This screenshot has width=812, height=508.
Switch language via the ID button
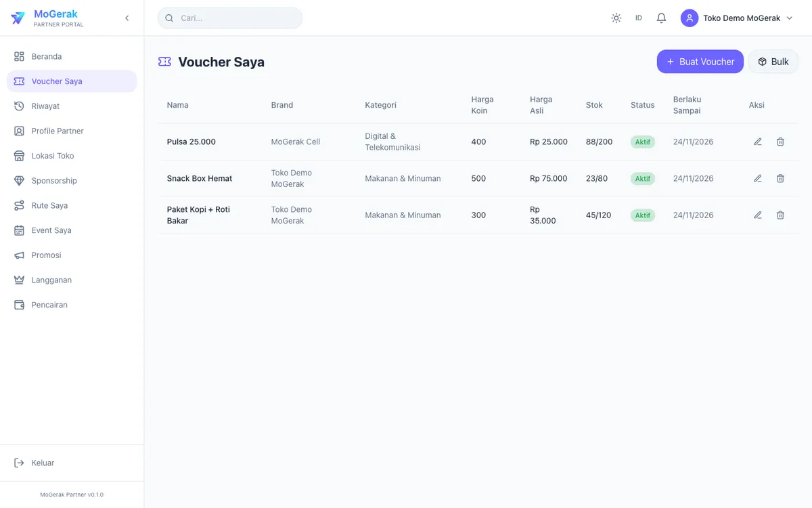pos(639,18)
